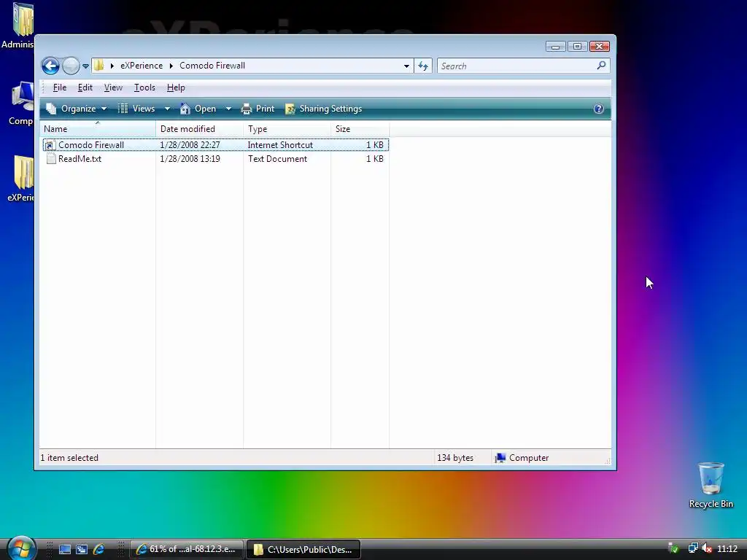
Task: Open the View menu
Action: [x=113, y=87]
